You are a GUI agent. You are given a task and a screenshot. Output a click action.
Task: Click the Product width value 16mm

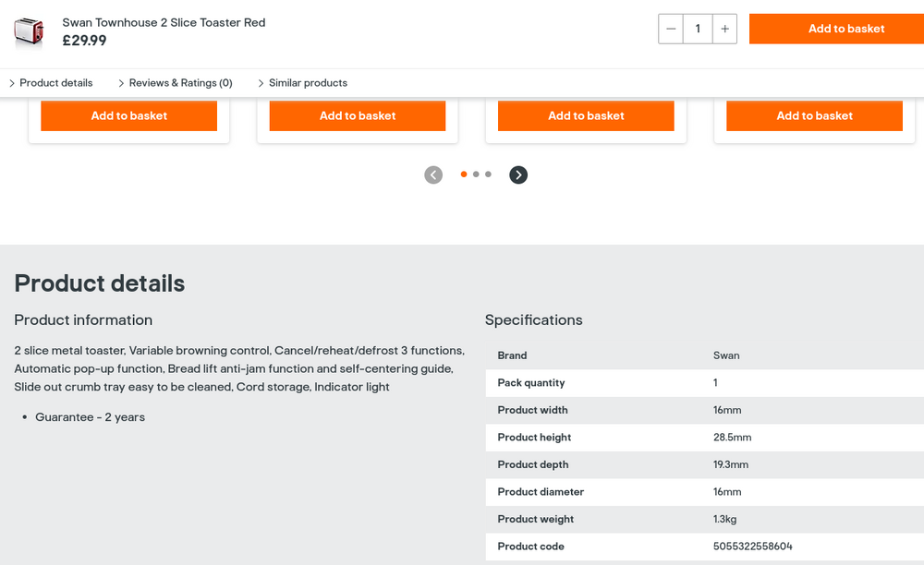pyautogui.click(x=727, y=410)
